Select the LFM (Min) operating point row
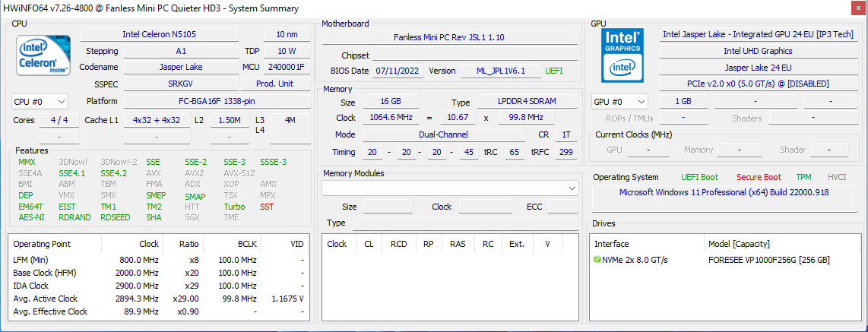868x332 pixels. pyautogui.click(x=159, y=260)
